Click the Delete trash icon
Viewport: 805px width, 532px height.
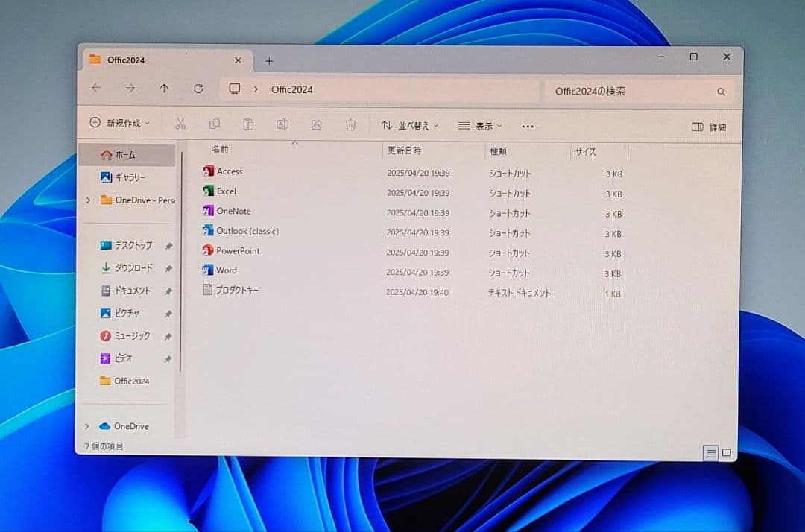pyautogui.click(x=350, y=124)
